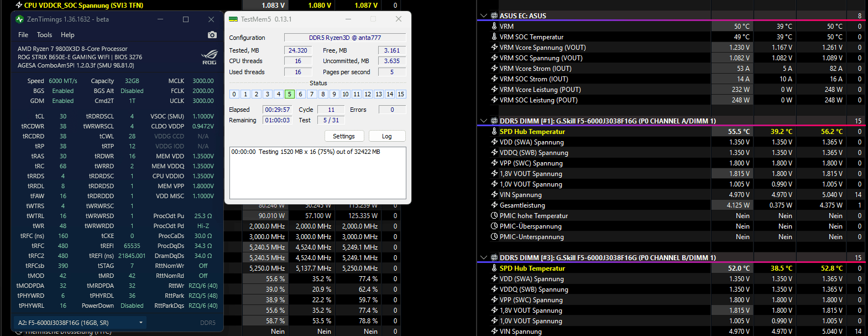868x336 pixels.
Task: Minimize the ZenTimings window
Action: coord(160,19)
